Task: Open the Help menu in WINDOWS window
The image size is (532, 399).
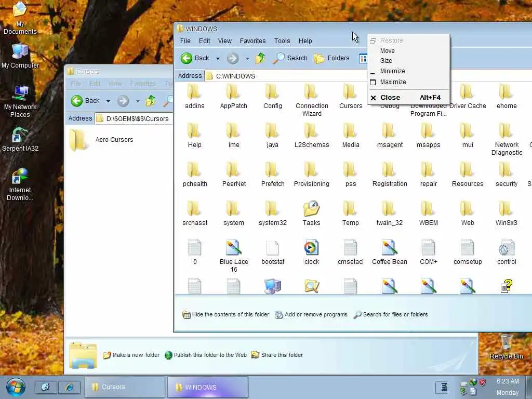Action: coord(305,41)
